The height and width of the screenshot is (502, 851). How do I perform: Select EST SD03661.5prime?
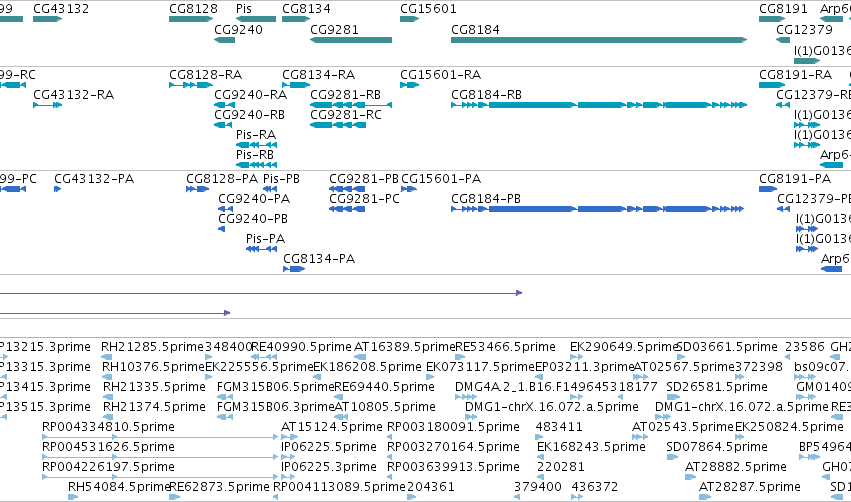(x=681, y=357)
